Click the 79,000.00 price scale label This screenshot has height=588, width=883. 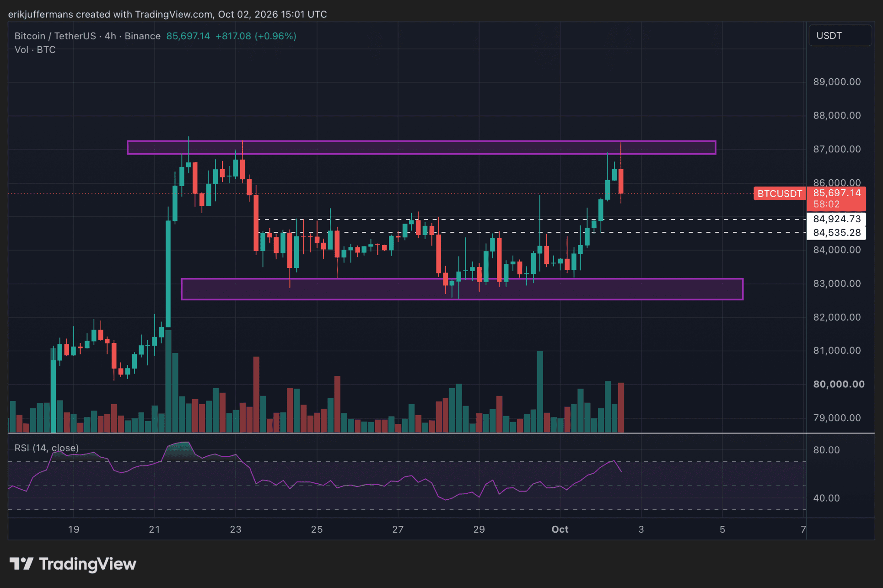click(837, 418)
